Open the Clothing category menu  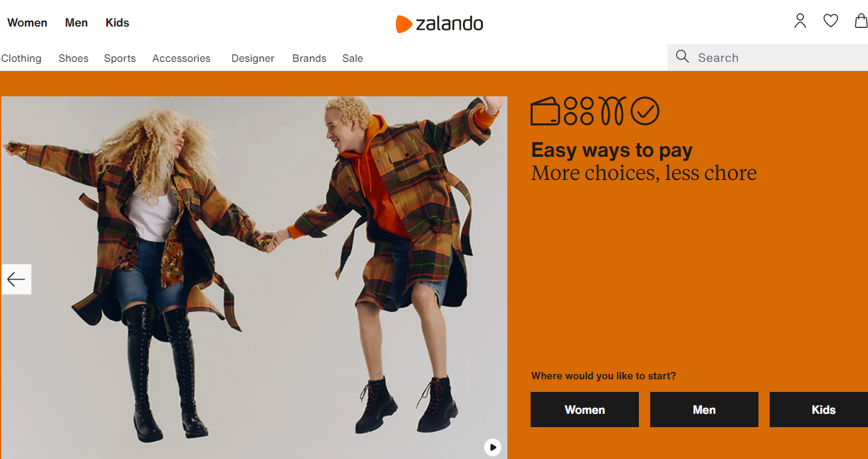(x=21, y=58)
